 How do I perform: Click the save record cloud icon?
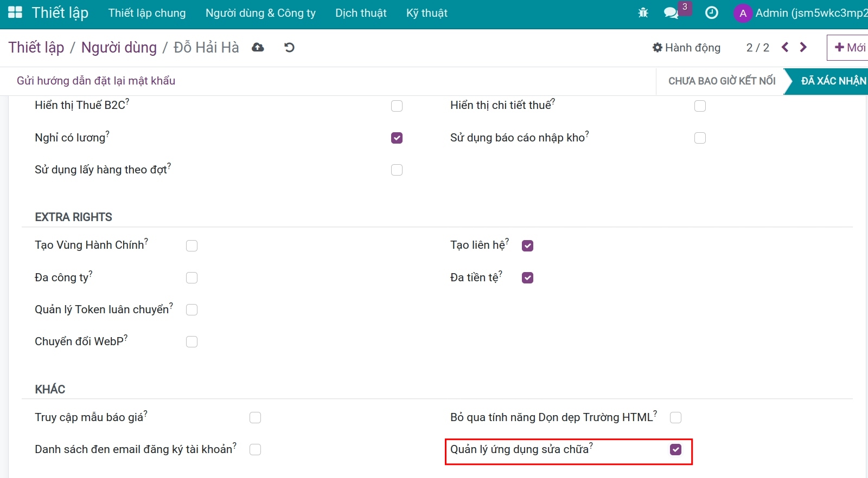pos(258,48)
